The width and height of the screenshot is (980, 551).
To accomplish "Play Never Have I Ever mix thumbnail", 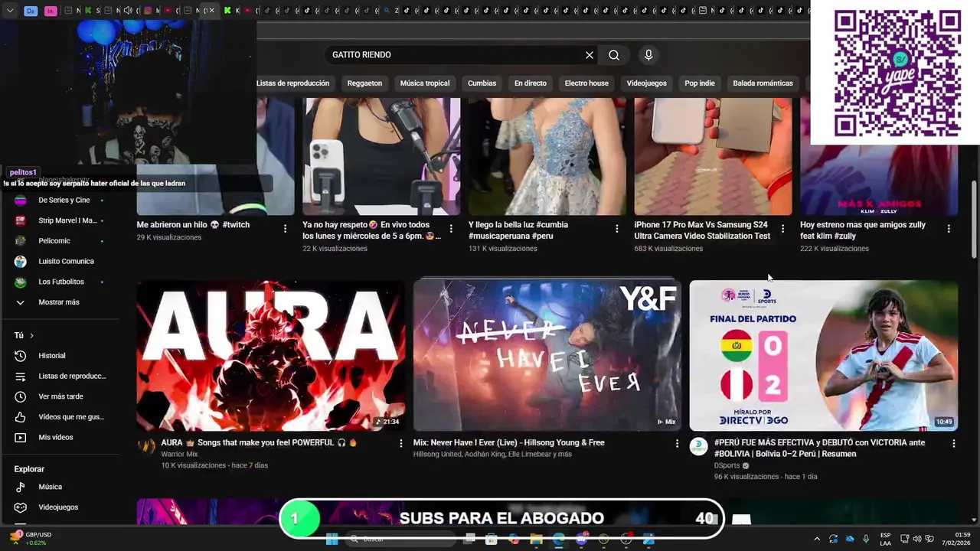I will [547, 356].
